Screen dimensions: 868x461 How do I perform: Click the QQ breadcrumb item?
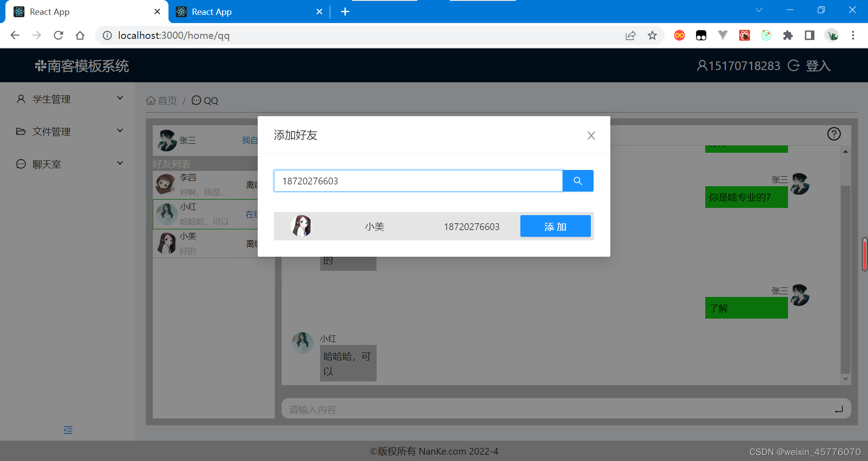click(x=205, y=100)
